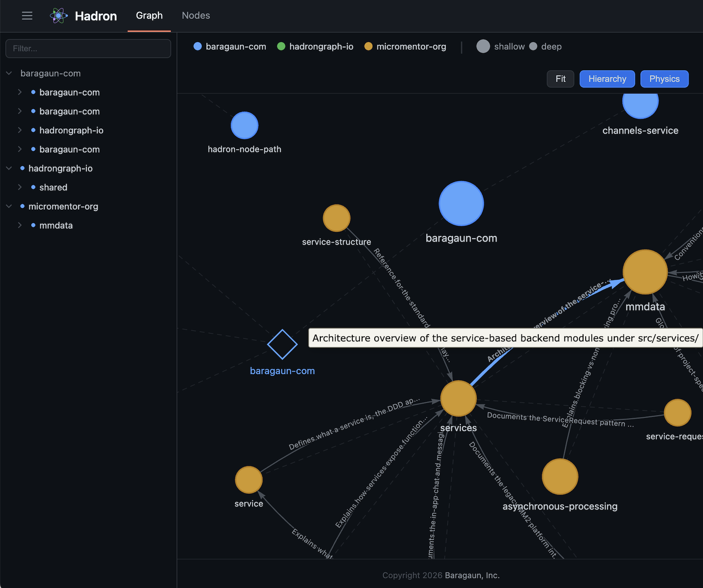Viewport: 703px width, 588px height.
Task: Select the mmdata node in the graph
Action: pyautogui.click(x=645, y=271)
